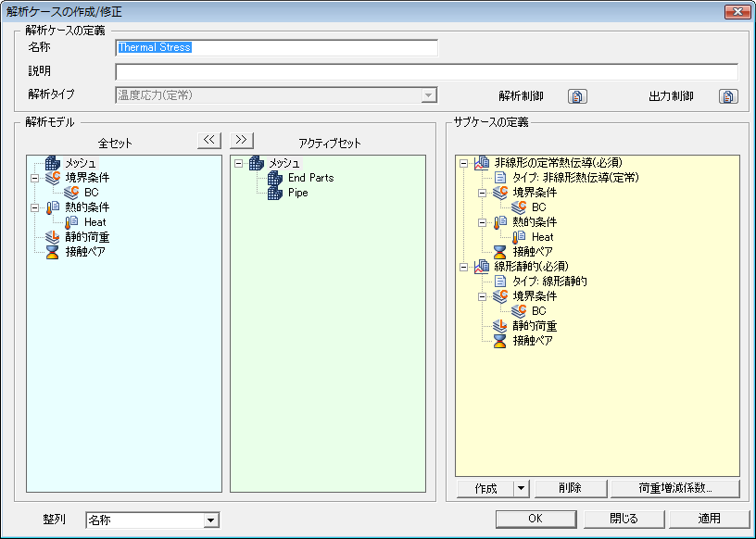Collapse 境界条件 under 線形静的 subcase

tap(482, 296)
